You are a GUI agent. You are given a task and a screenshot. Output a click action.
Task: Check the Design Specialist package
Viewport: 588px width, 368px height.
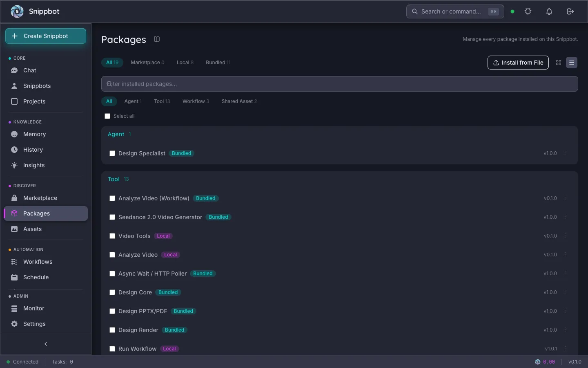click(112, 153)
